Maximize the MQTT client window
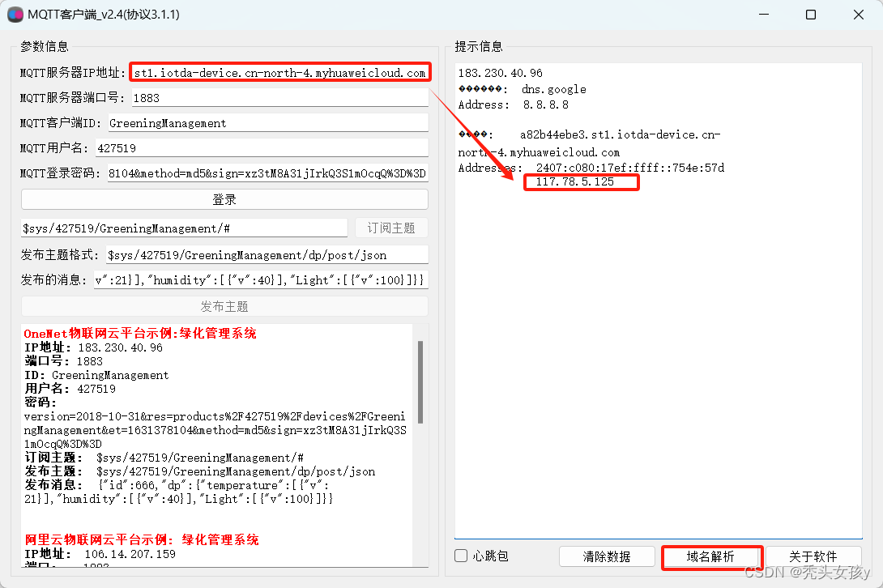 (x=811, y=14)
